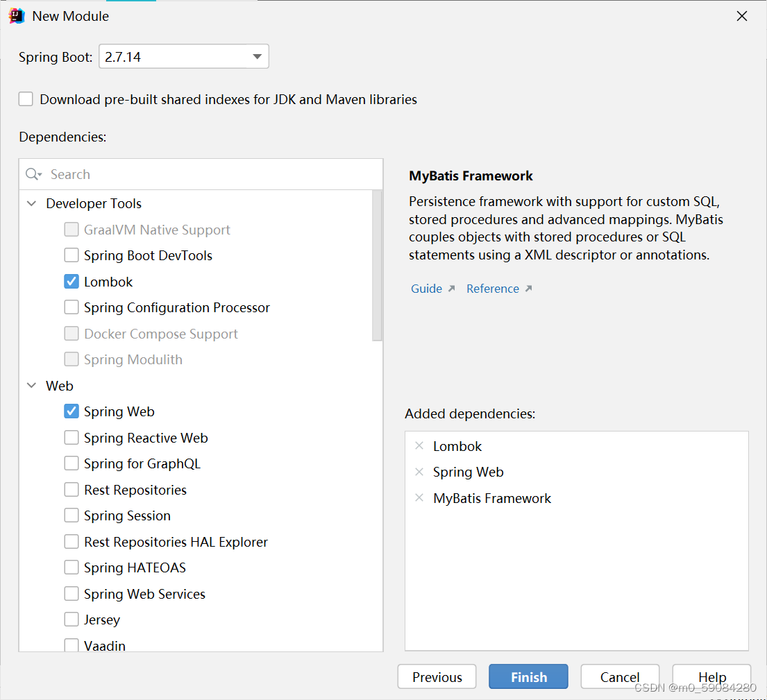This screenshot has width=767, height=700.
Task: Check the Spring Reactive Web option
Action: pos(71,438)
